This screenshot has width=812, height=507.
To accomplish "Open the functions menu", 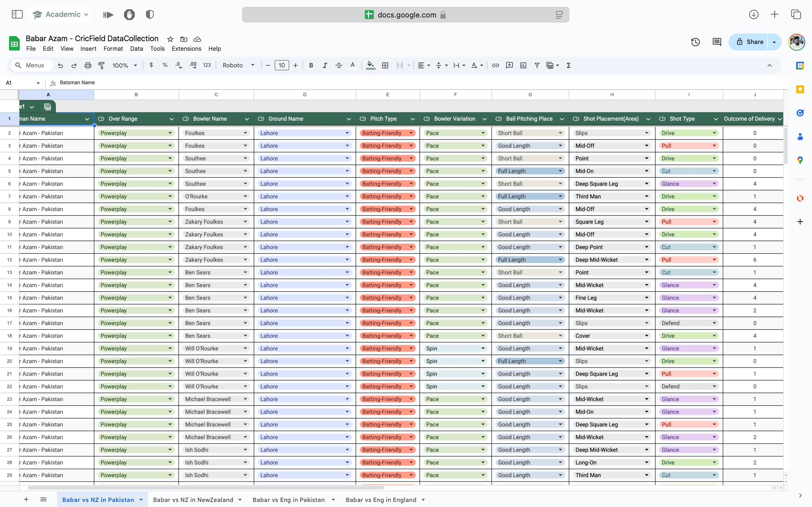I will 568,65.
